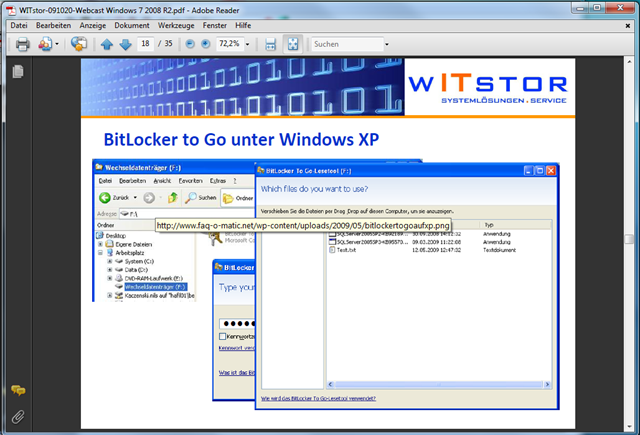Click the Suchen search field

347,44
